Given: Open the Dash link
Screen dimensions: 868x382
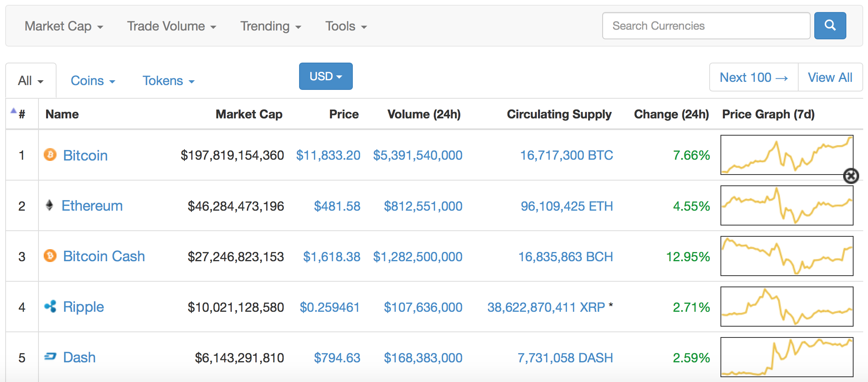Looking at the screenshot, I should (79, 358).
